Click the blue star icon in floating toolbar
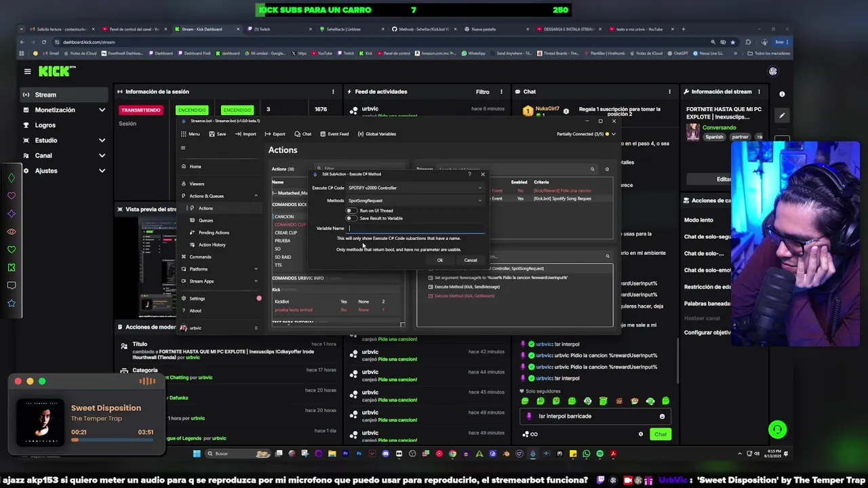 (x=12, y=303)
